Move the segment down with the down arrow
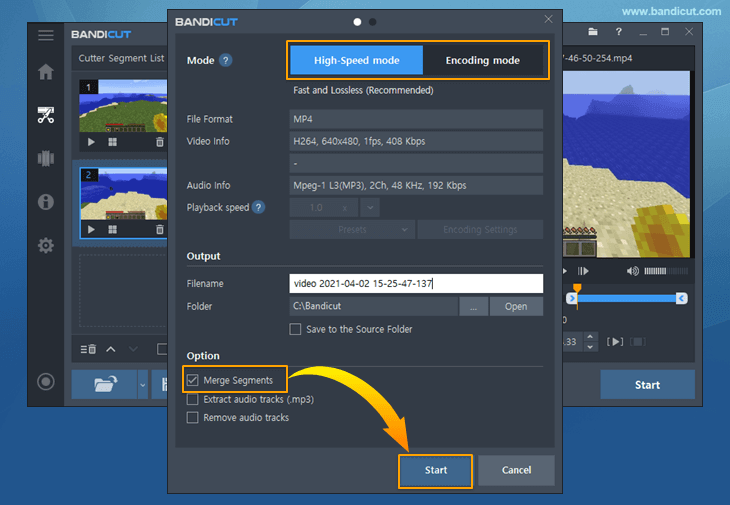This screenshot has width=730, height=505. 133,349
